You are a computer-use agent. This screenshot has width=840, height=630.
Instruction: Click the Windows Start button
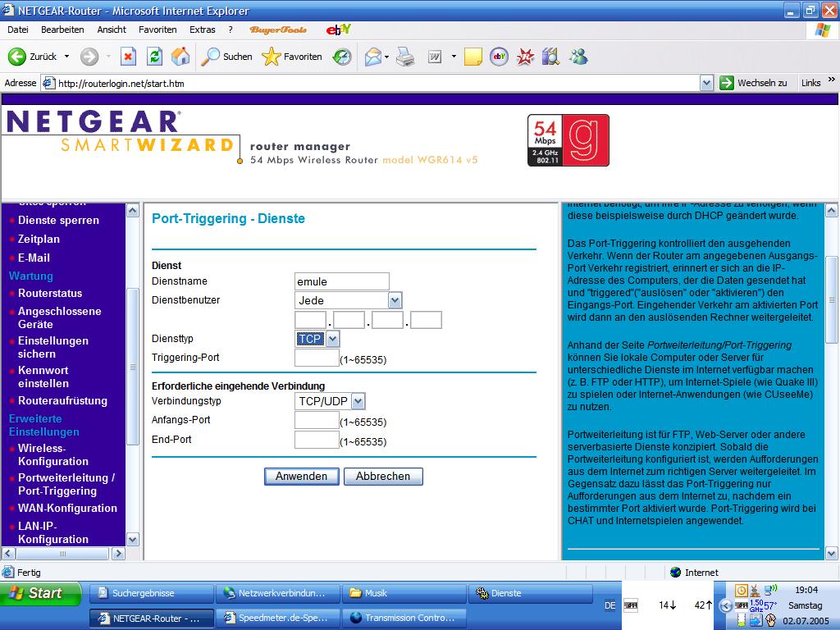pos(39,593)
